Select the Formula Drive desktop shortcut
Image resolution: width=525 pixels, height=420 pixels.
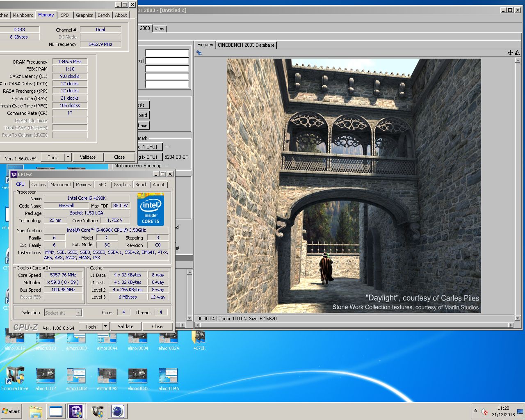tap(15, 379)
